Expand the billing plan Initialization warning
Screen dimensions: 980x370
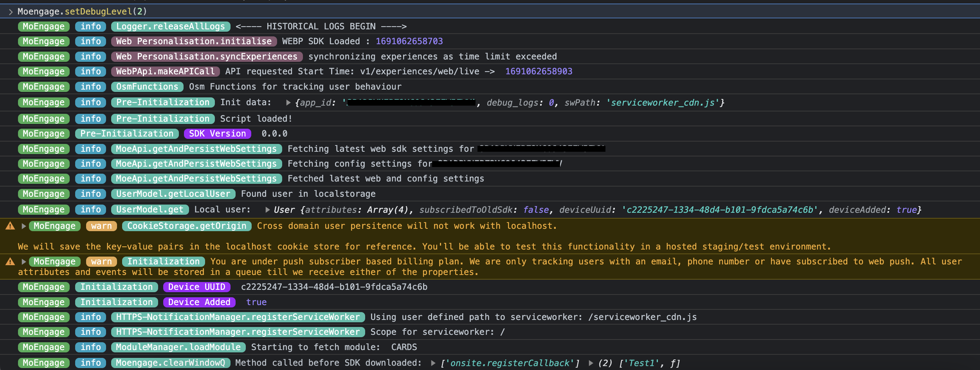24,262
